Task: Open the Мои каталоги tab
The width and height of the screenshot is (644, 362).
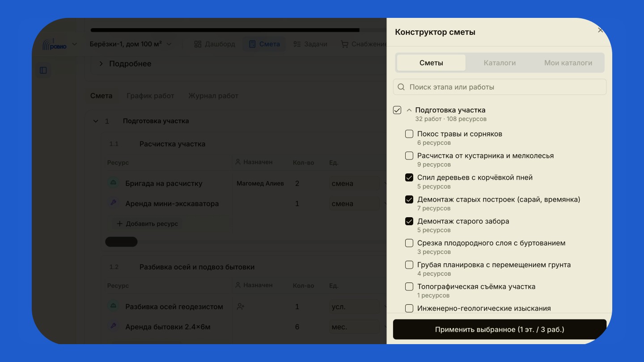Action: coord(568,63)
